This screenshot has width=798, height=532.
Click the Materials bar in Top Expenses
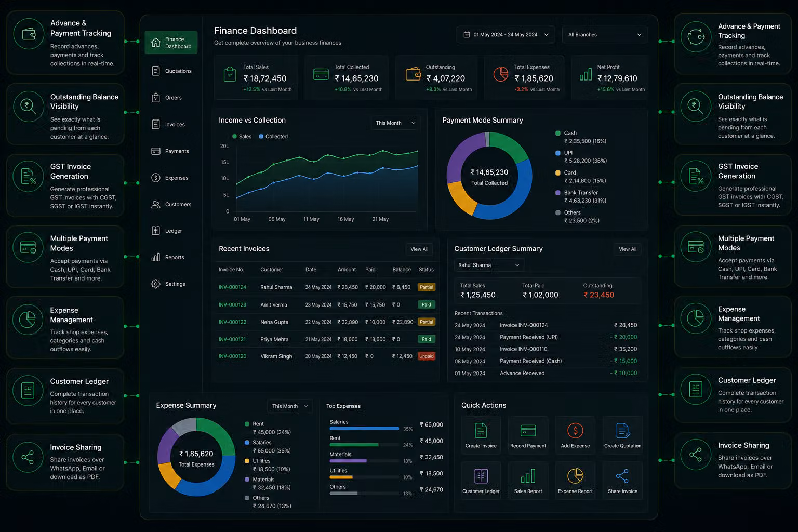click(348, 461)
